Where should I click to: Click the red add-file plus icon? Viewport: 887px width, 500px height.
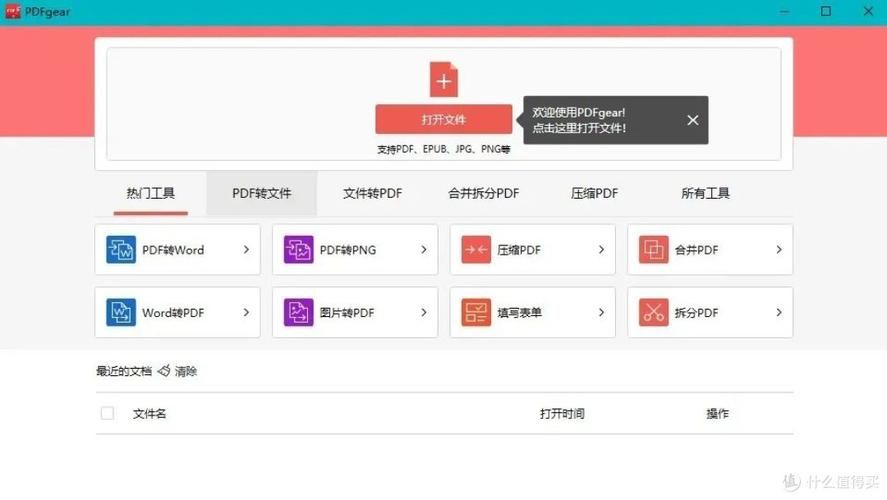(x=444, y=79)
